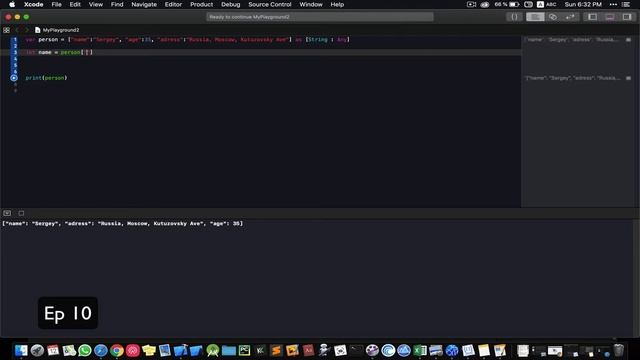Open the Trash in the Dock
Screen dimensions: 640x360
click(619, 350)
